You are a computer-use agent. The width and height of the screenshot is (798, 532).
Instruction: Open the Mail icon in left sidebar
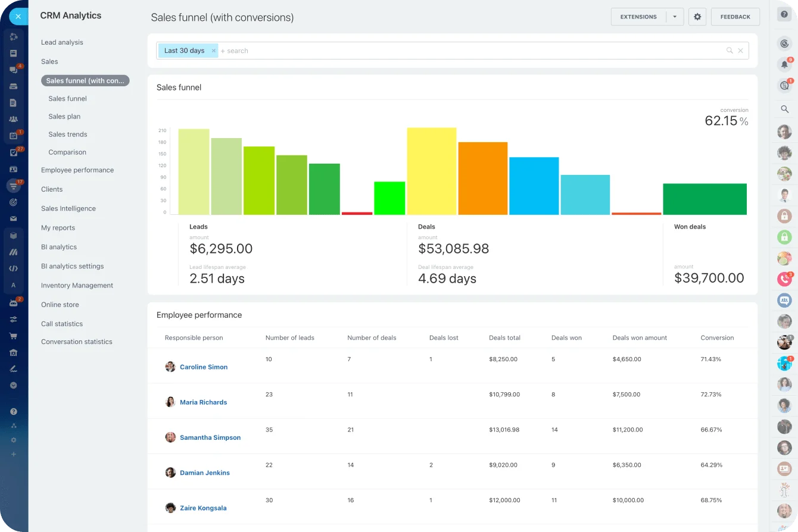[14, 218]
